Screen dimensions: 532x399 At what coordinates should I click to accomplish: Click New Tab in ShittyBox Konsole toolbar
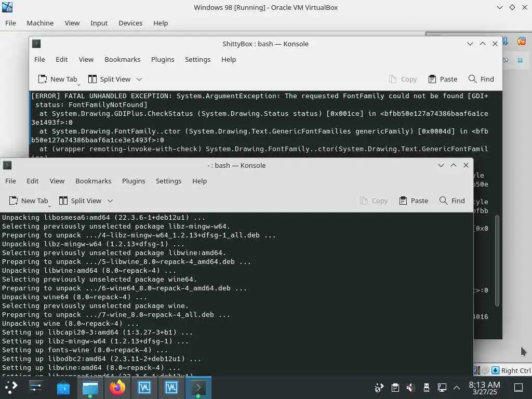coord(58,79)
